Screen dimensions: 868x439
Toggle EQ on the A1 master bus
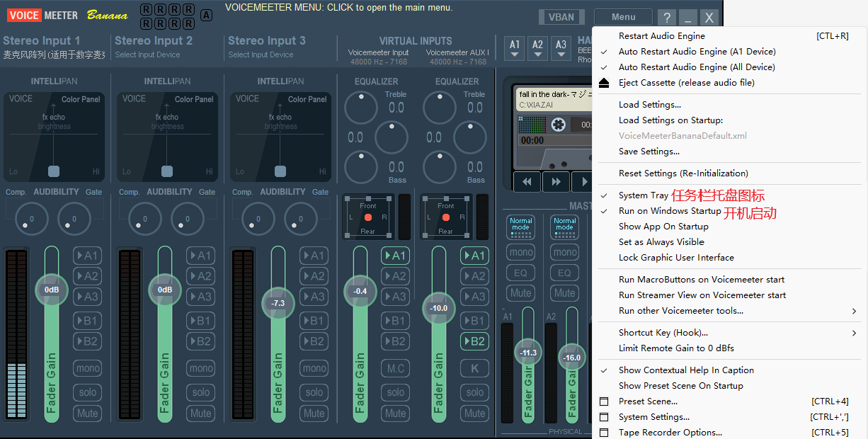(521, 273)
